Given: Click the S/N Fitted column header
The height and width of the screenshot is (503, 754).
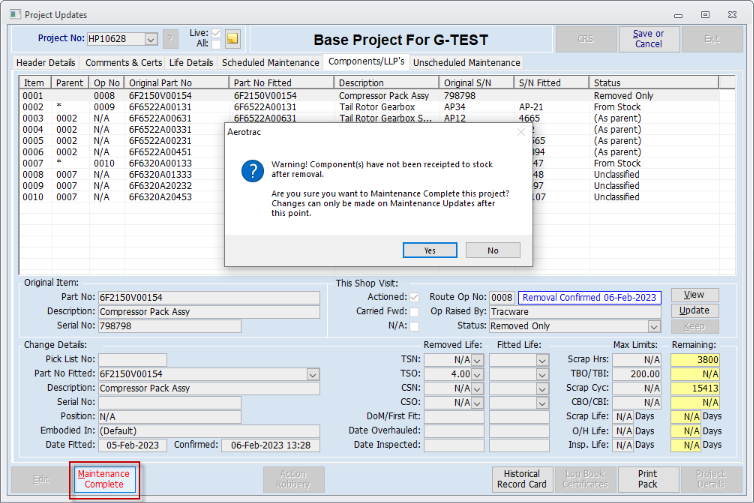Looking at the screenshot, I should click(552, 83).
